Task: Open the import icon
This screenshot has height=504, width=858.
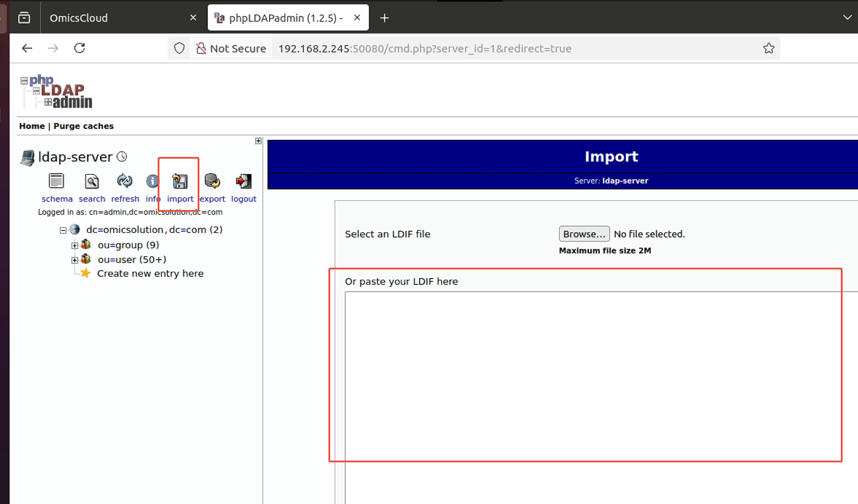Action: pos(180,182)
